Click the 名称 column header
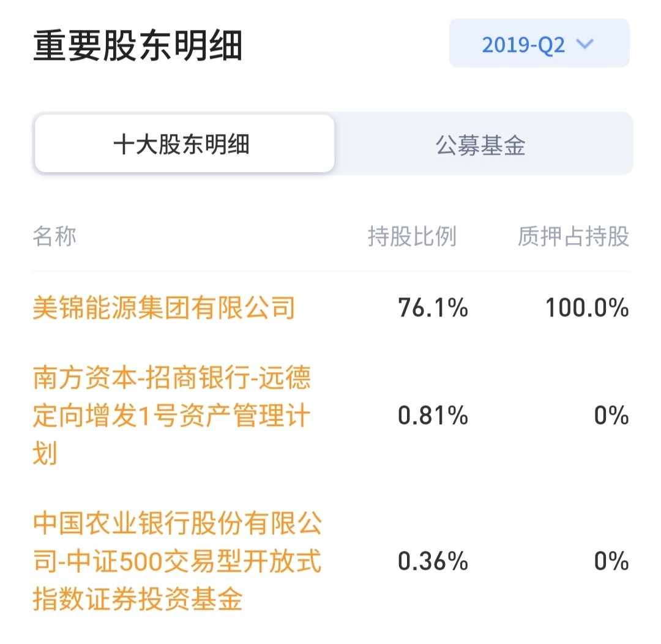Screen dimensions: 661x644 pos(54,236)
